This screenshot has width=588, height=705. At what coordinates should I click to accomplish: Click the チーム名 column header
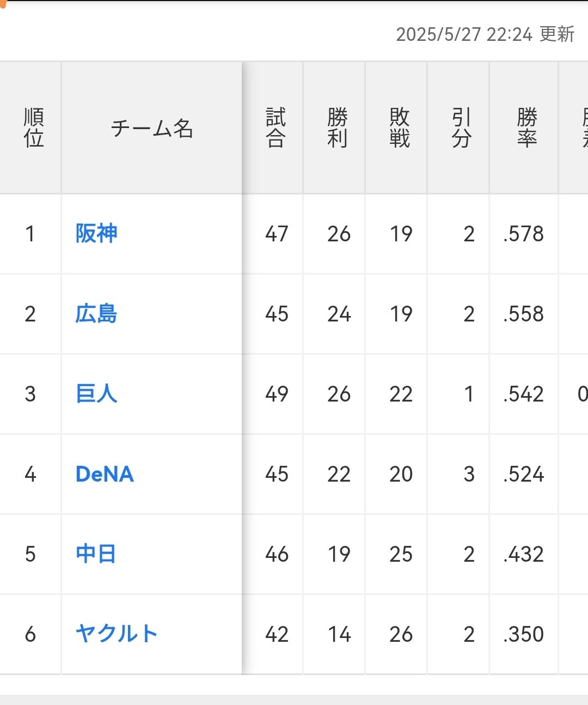(x=152, y=129)
